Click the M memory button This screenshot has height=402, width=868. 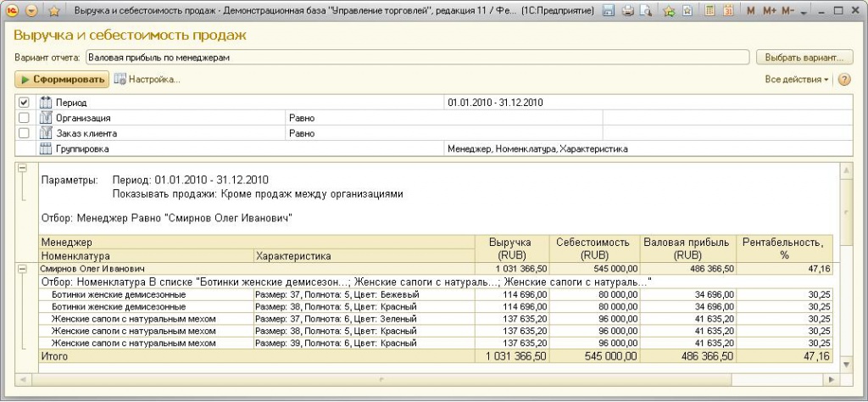[x=751, y=10]
